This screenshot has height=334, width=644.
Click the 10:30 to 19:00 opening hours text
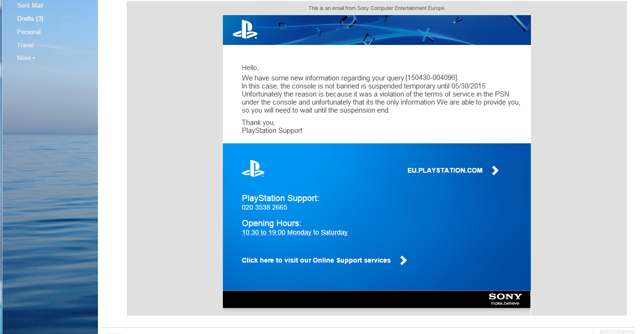point(264,232)
